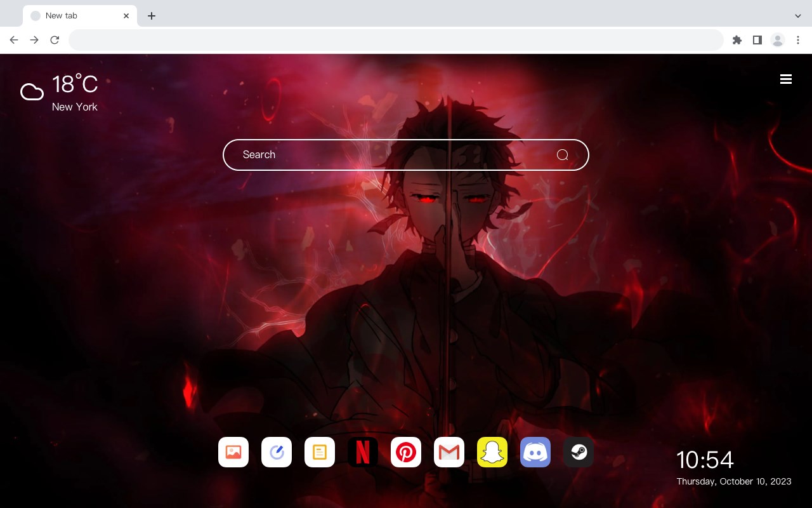Go back to the previous page
812x508 pixels.
[14, 40]
